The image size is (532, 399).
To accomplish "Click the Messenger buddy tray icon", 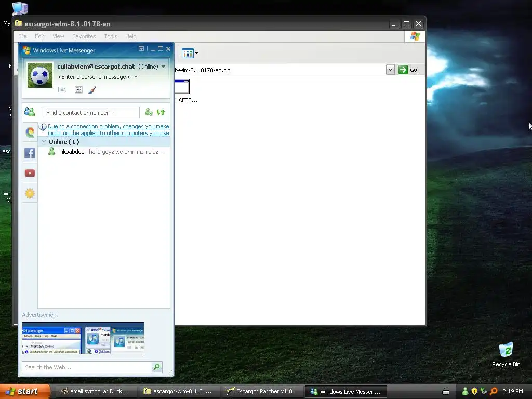I will pos(465,392).
